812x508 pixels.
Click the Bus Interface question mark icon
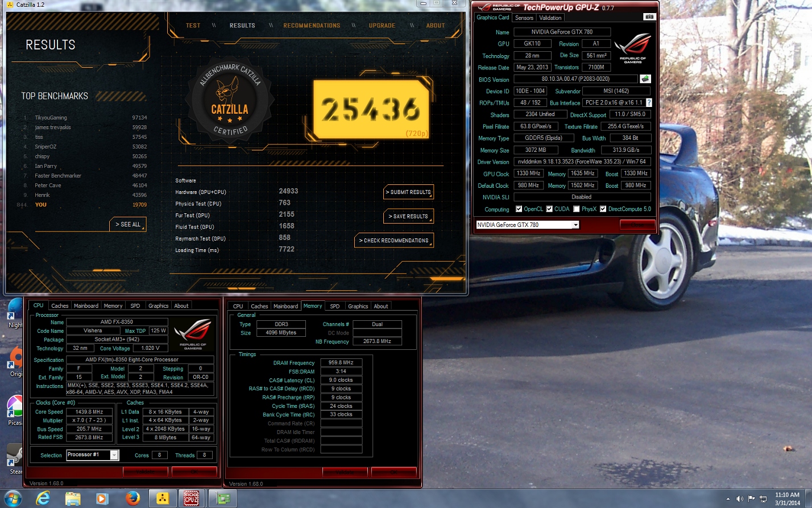coord(649,103)
